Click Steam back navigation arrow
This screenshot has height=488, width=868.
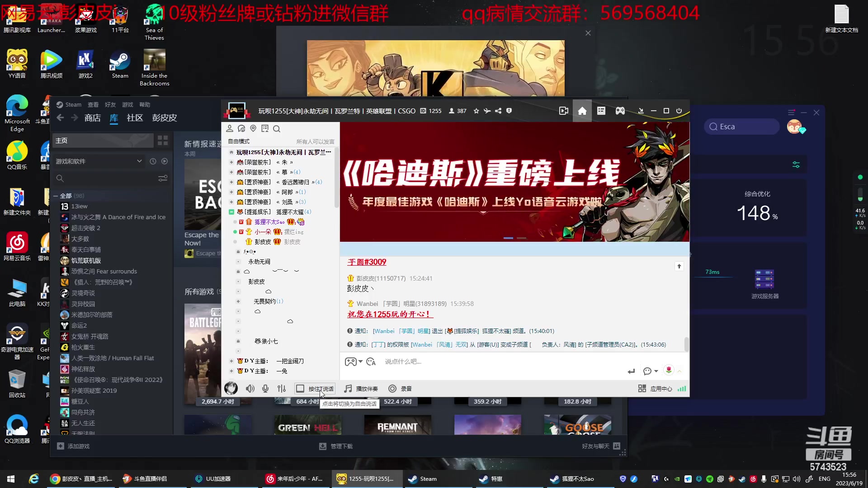pos(61,118)
